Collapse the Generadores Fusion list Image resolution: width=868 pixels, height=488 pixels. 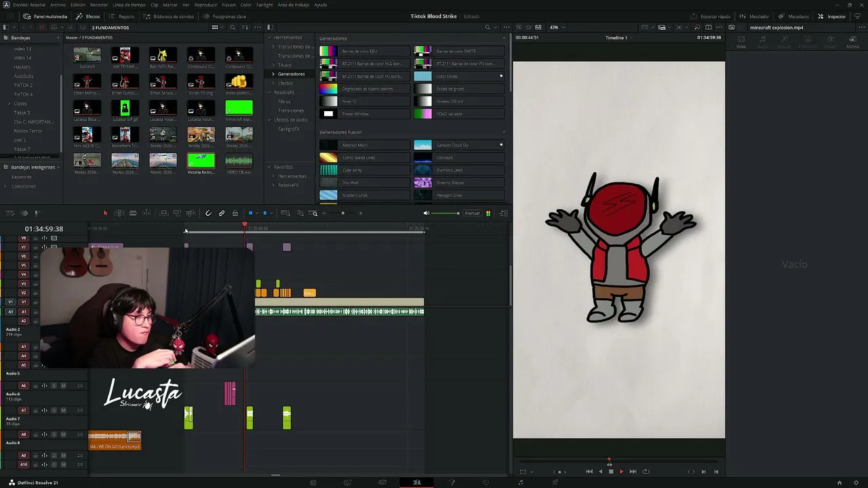coord(504,132)
